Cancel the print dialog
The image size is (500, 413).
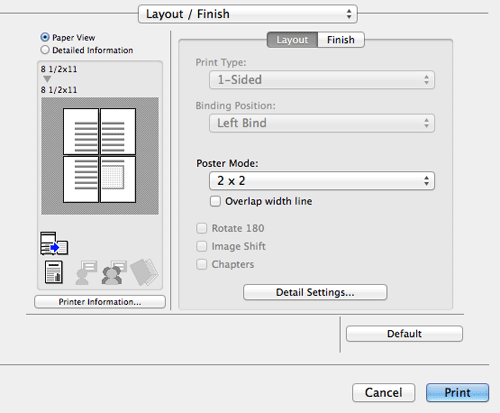pyautogui.click(x=383, y=392)
